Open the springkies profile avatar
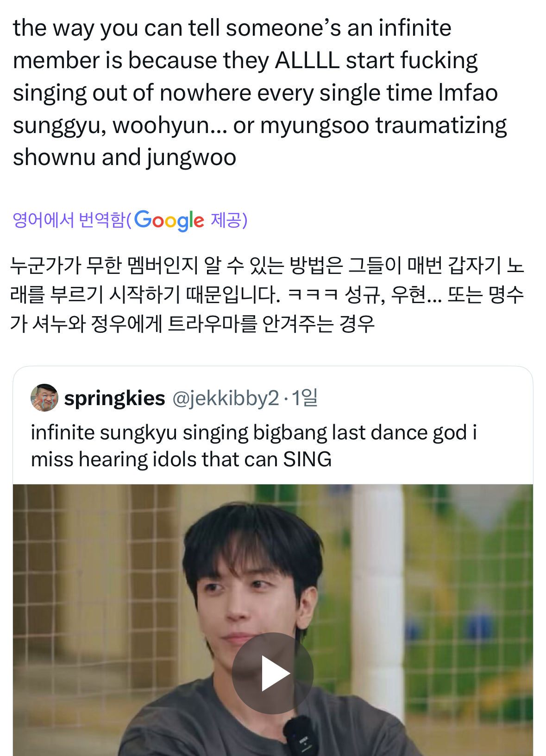Image resolution: width=546 pixels, height=756 pixels. pyautogui.click(x=44, y=398)
